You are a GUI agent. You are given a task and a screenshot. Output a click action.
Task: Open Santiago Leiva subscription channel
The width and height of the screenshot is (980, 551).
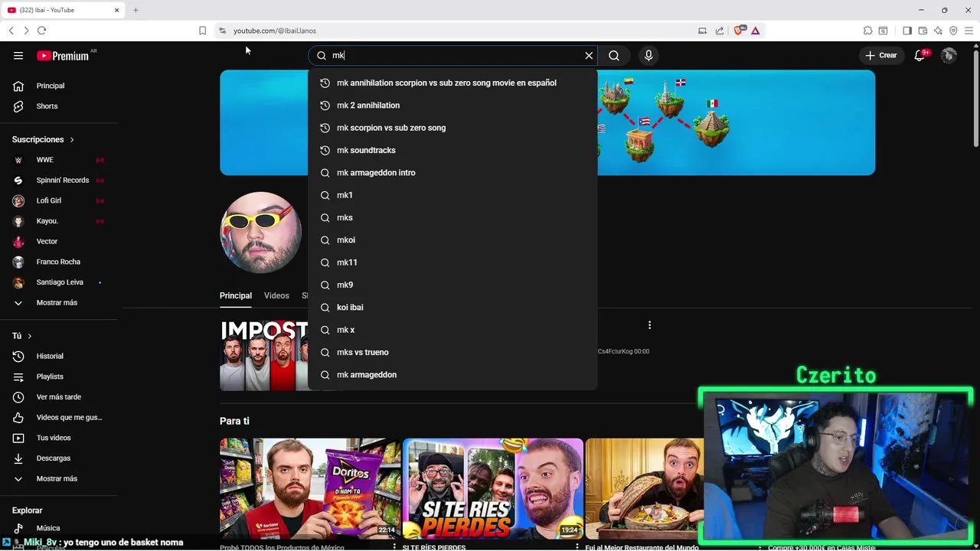[x=59, y=282]
